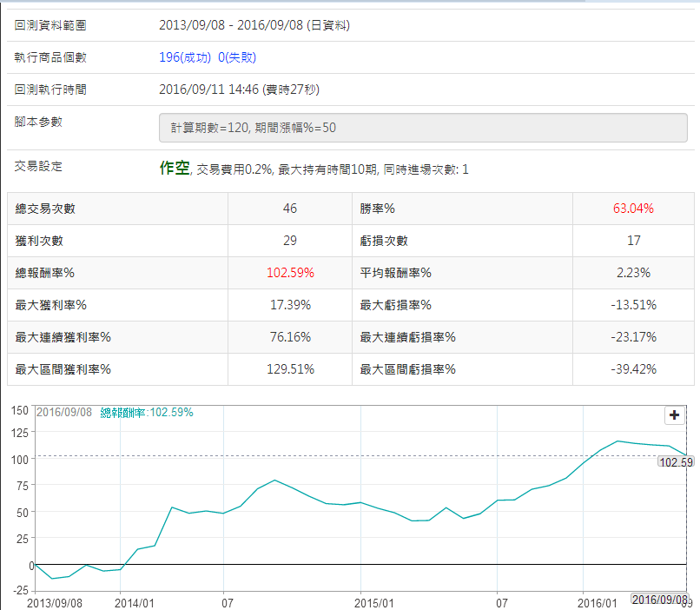Click the 2016/01 label on the x-axis
This screenshot has width=700, height=610.
click(x=600, y=601)
